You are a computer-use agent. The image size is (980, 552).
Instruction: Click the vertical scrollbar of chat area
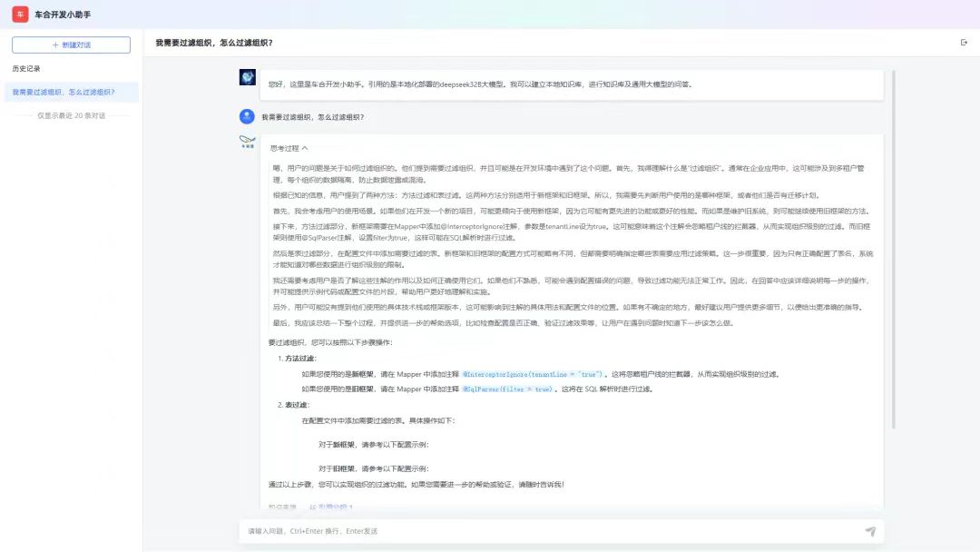(893, 245)
